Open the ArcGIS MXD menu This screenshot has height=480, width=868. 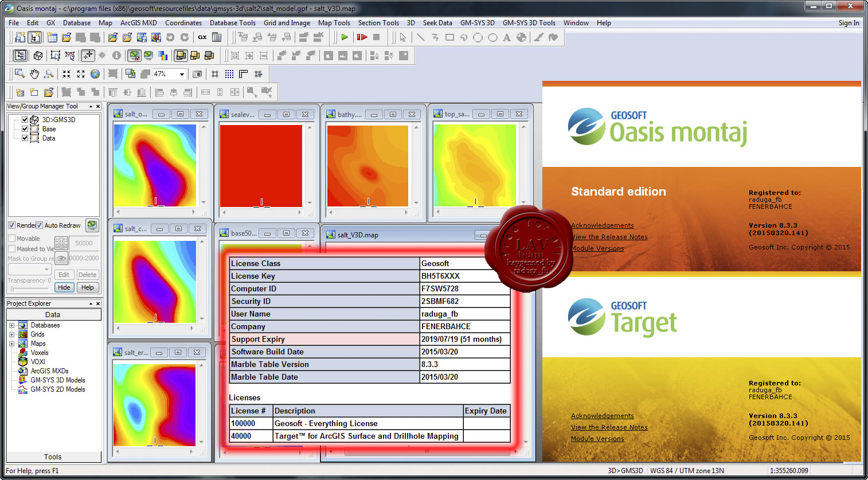(139, 23)
